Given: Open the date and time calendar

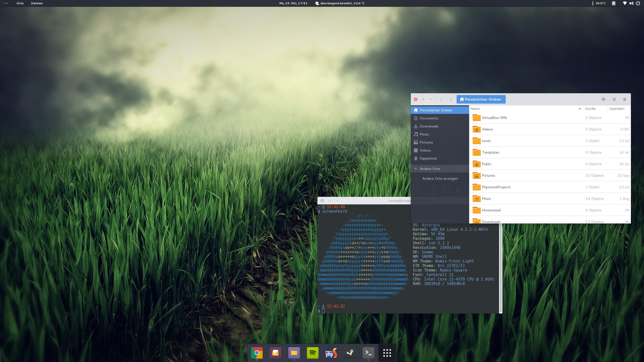Looking at the screenshot, I should (x=293, y=3).
